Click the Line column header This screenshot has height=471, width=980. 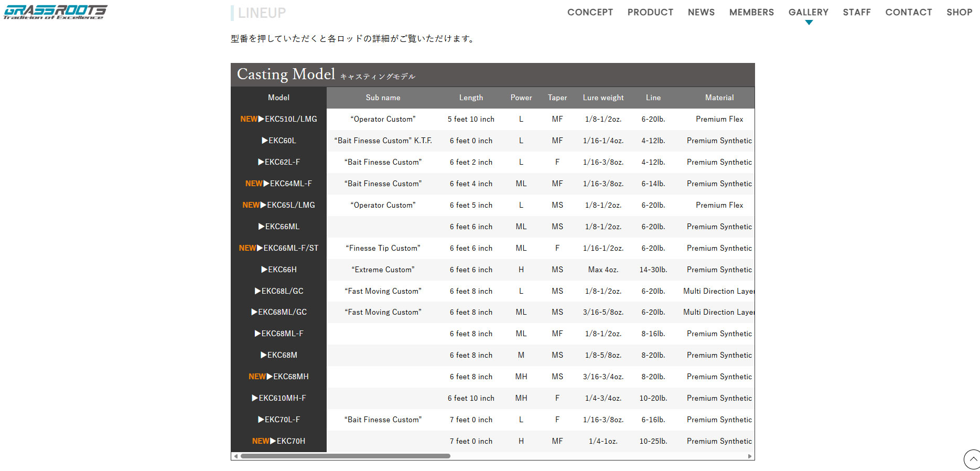pos(653,98)
